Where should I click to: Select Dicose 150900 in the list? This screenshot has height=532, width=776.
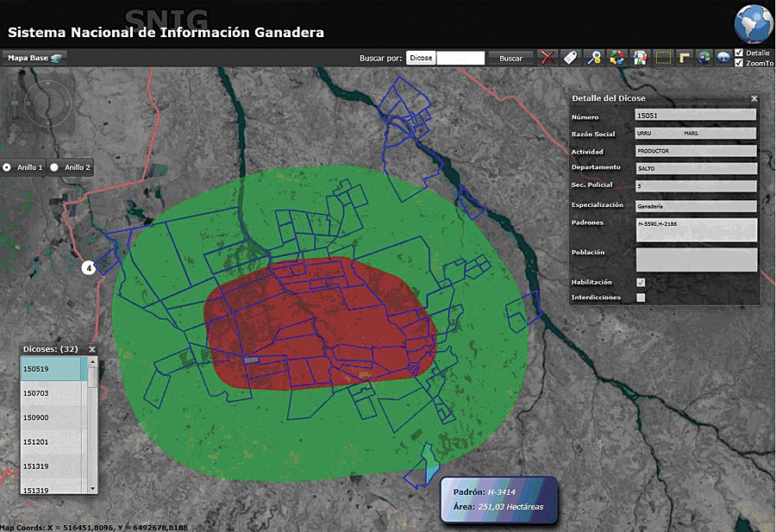[53, 417]
